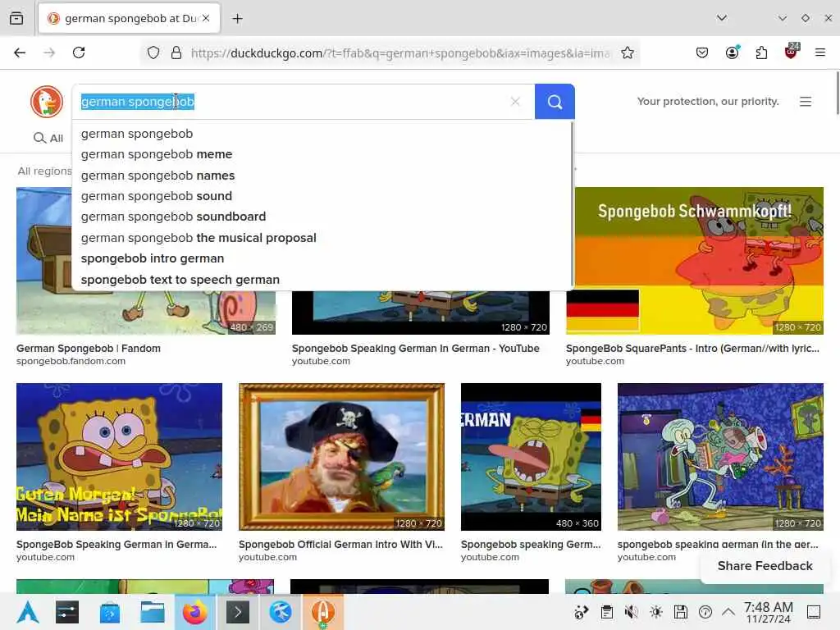Open 'SpongeBob SquarePants - Intro (German' title link
Screen dimensions: 840x630
[692, 348]
